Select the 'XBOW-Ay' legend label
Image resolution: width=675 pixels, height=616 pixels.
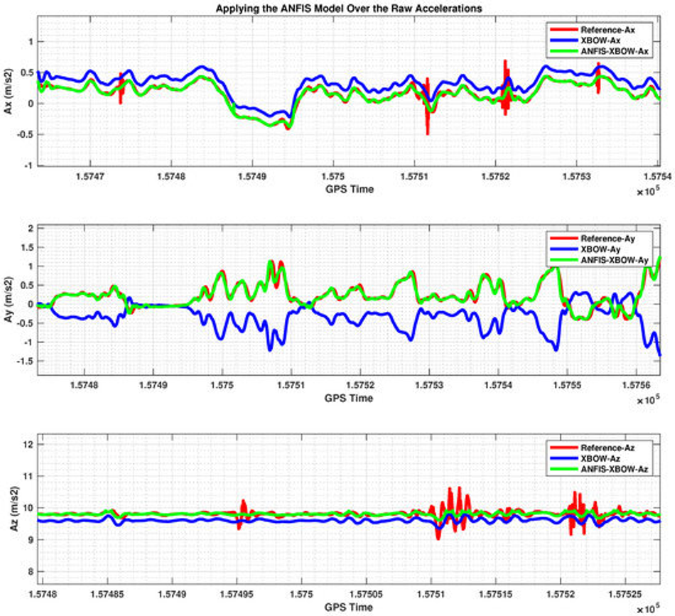[600, 249]
